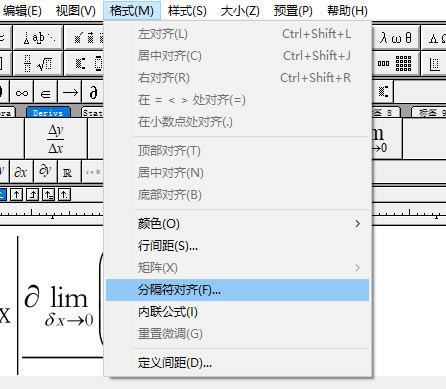Insert the limit approaching zero expression
This screenshot has width=446, height=389.
(x=387, y=138)
